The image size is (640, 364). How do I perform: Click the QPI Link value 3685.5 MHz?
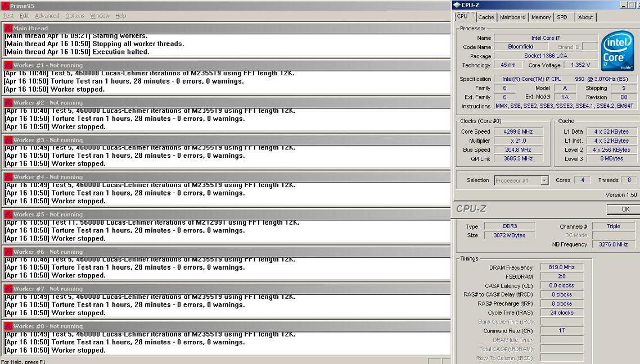pos(518,158)
